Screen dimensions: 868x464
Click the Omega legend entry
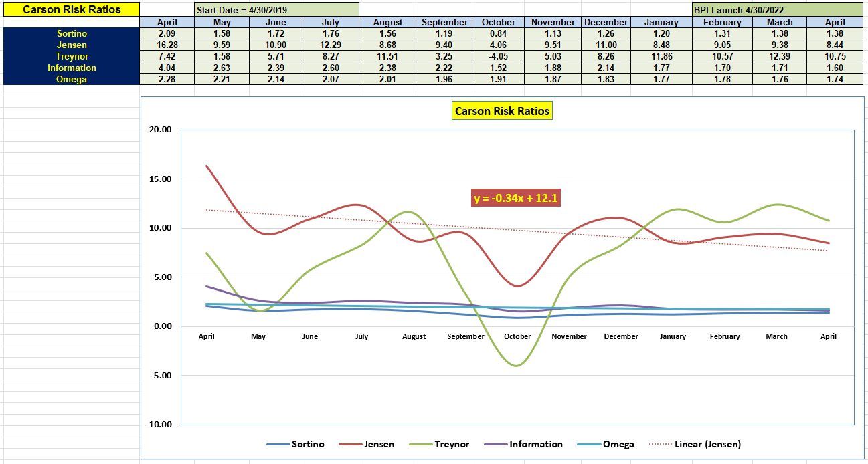(x=606, y=444)
